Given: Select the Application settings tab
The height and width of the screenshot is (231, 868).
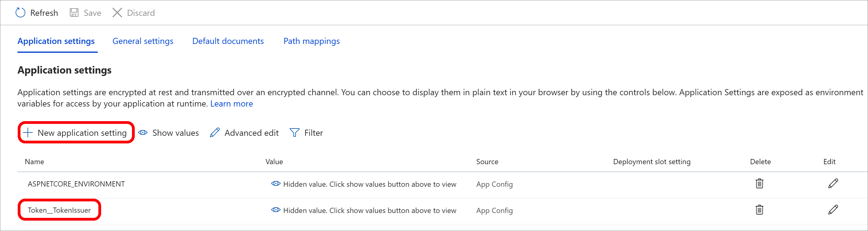Looking at the screenshot, I should 56,41.
